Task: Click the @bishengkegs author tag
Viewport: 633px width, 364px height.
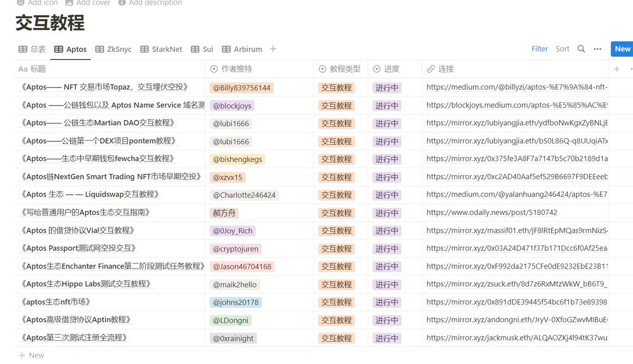Action: point(237,159)
